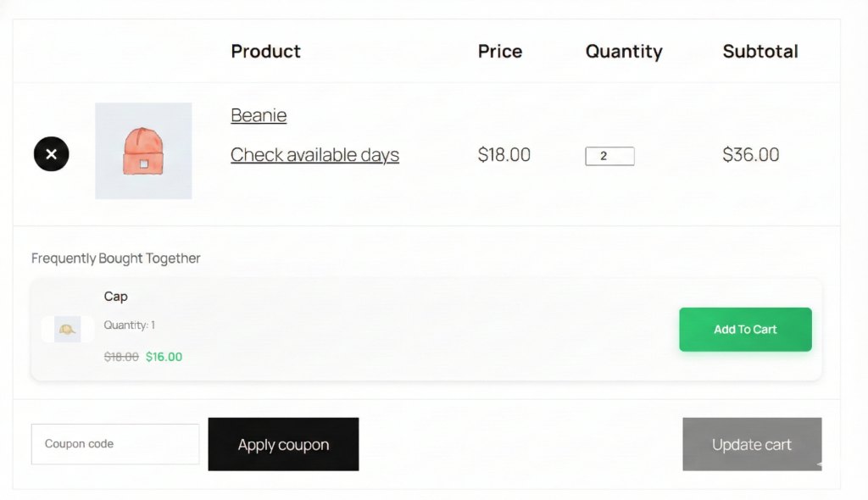Click the Cap's green $16.00 sale price
Viewport: 868px width, 500px height.
tap(164, 357)
